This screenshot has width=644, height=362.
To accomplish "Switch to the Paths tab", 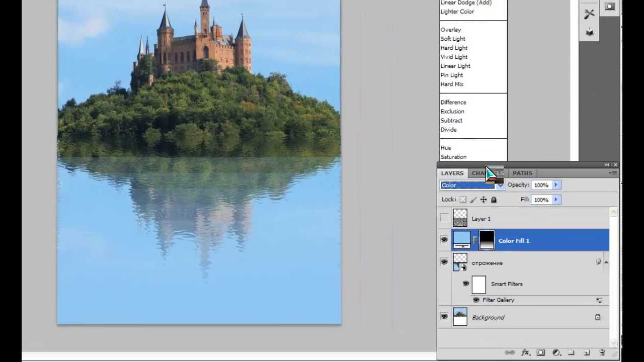I will (522, 173).
